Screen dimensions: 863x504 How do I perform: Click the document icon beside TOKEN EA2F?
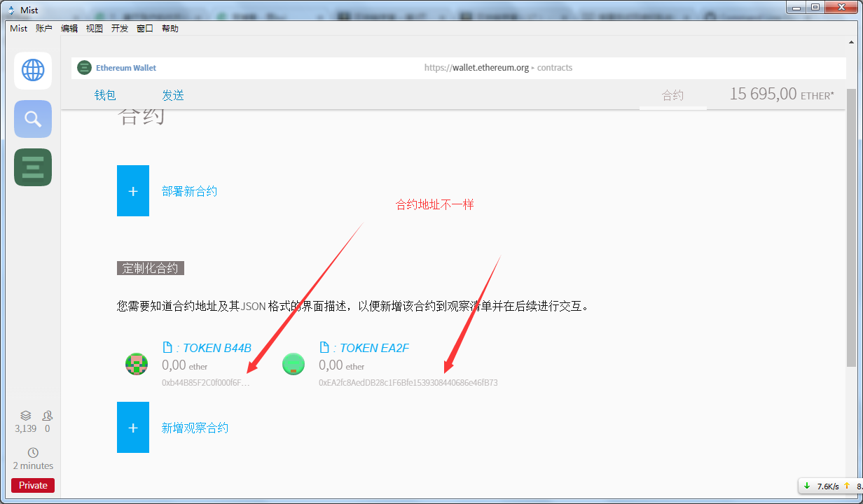pos(324,347)
